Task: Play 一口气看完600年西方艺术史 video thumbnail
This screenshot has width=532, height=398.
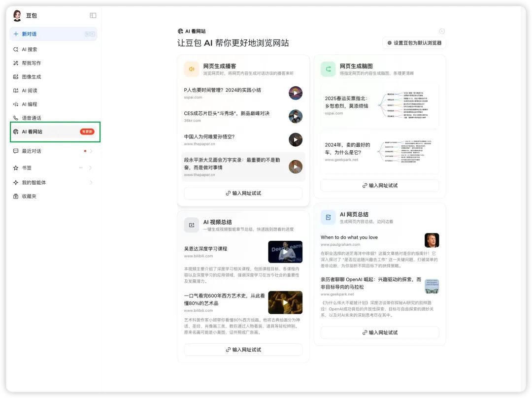Action: [x=285, y=302]
